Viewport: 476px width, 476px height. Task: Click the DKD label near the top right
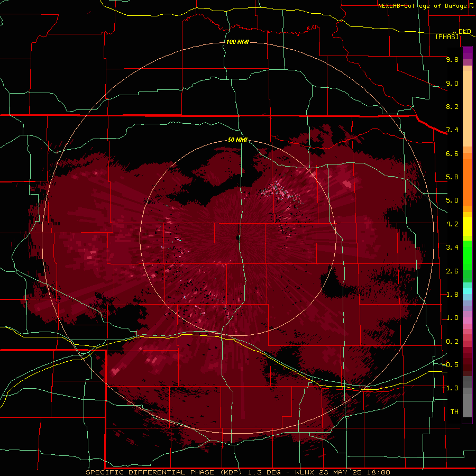click(x=464, y=31)
